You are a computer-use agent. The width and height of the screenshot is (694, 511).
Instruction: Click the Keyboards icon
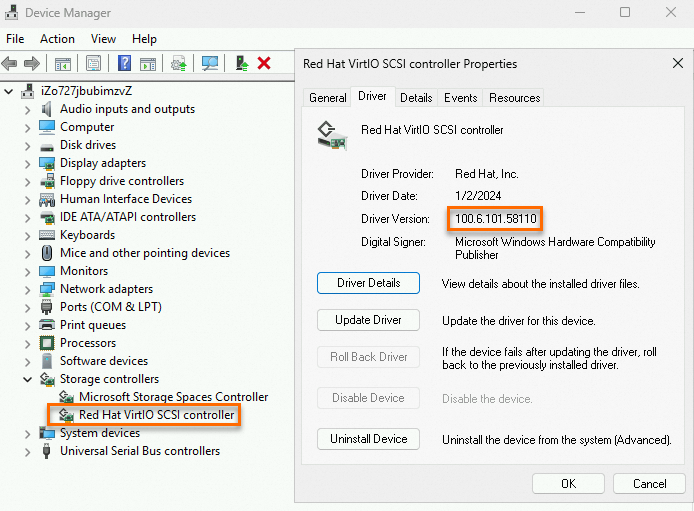(x=46, y=235)
